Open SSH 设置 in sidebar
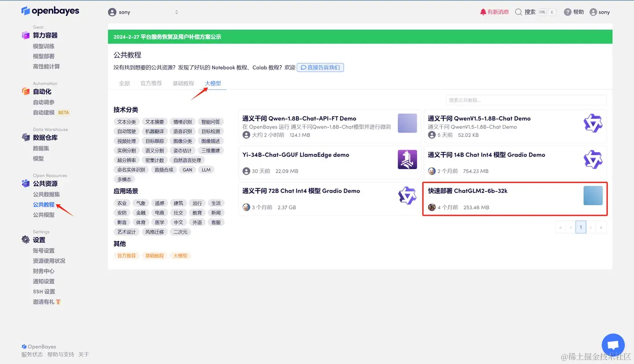This screenshot has width=634, height=364. click(44, 291)
